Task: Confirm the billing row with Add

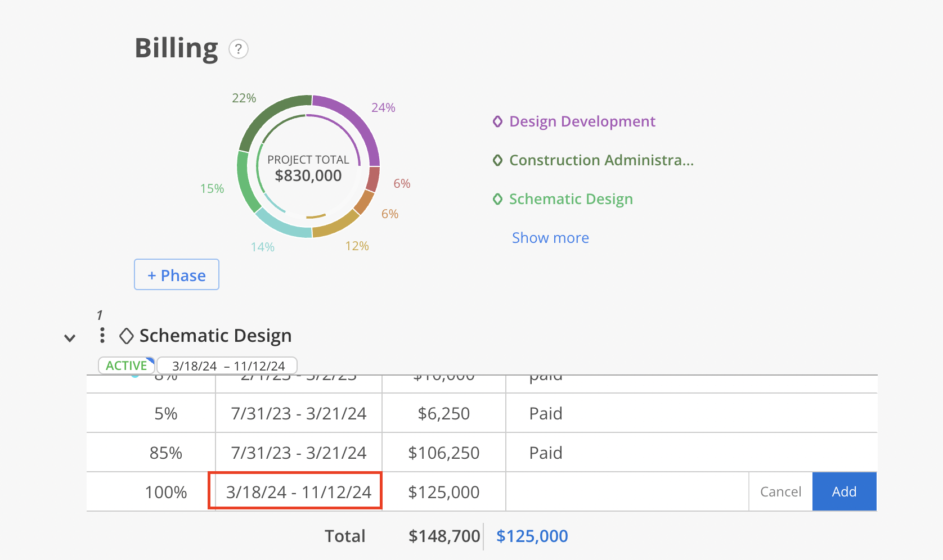Action: click(x=843, y=491)
